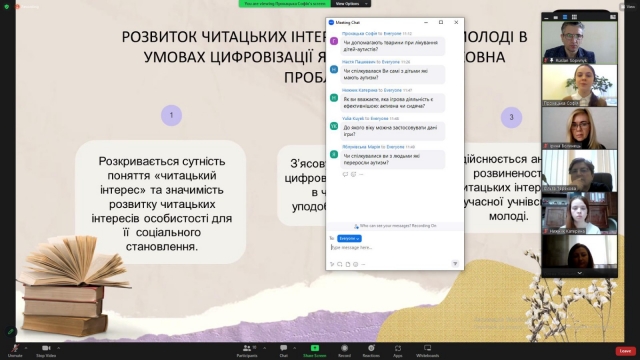Expand the arrow next to Participants
Screen dimensions: 640x360
point(264,348)
